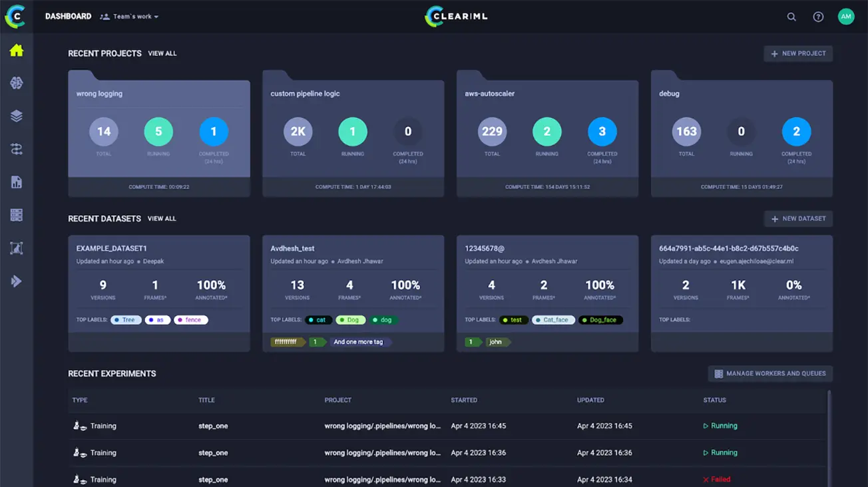Screen dimensions: 868x487
Task: Open the help question mark icon
Action: click(x=818, y=17)
